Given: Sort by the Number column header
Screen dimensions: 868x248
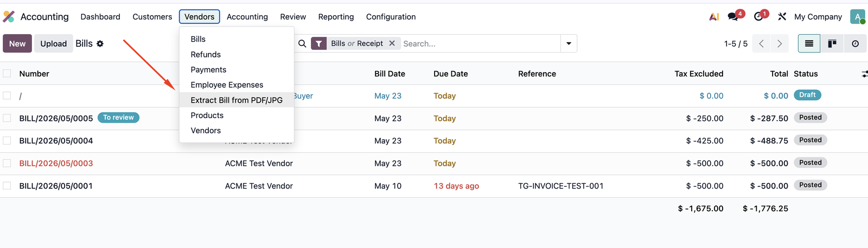Looking at the screenshot, I should tap(34, 74).
